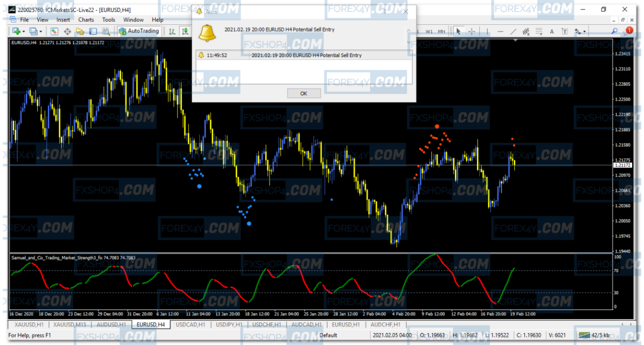Expand the New Chart dropdown arrow
The height and width of the screenshot is (345, 644).
[x=23, y=31]
